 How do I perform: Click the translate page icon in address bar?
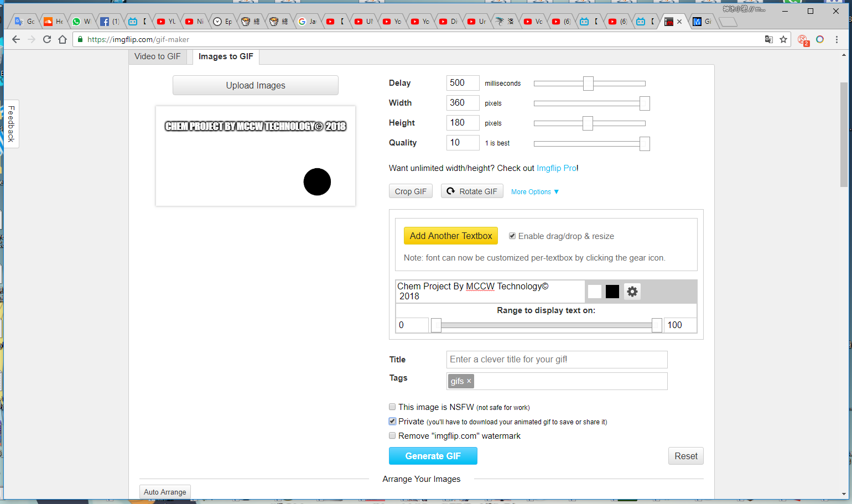(769, 39)
